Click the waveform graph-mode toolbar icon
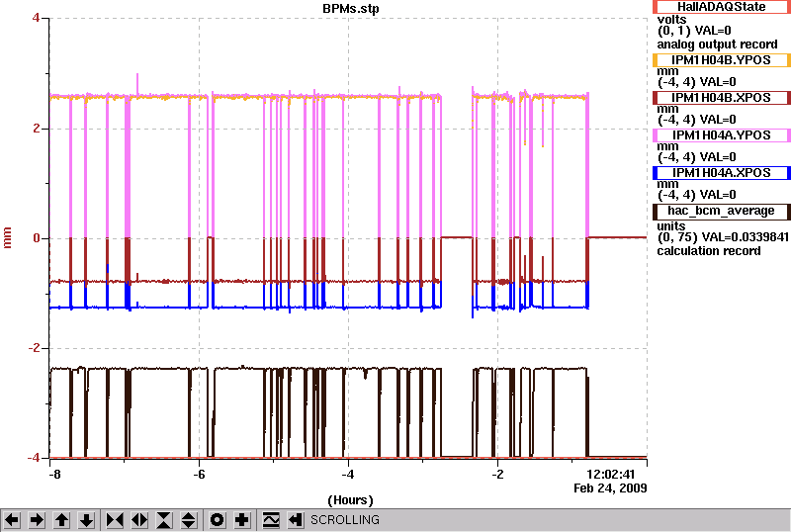Image resolution: width=791 pixels, height=532 pixels. (x=271, y=519)
